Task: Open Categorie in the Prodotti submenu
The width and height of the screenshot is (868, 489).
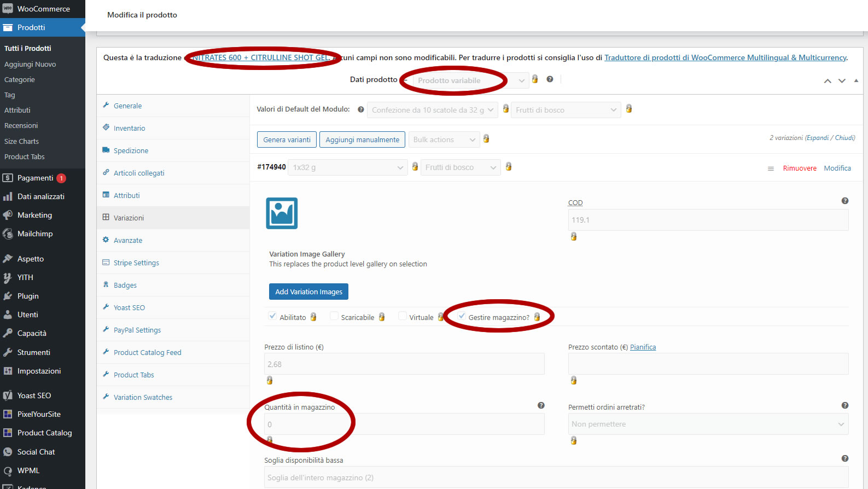Action: coord(20,79)
